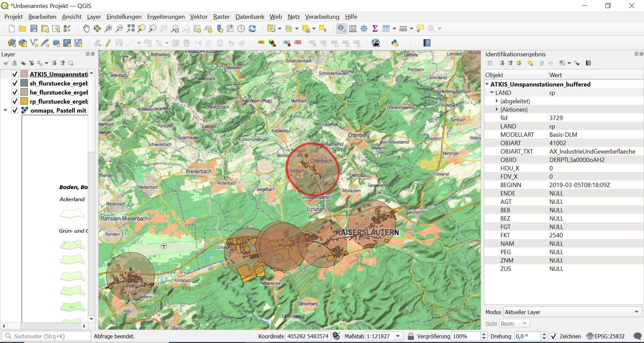Select the Pan Map tool

tap(86, 28)
